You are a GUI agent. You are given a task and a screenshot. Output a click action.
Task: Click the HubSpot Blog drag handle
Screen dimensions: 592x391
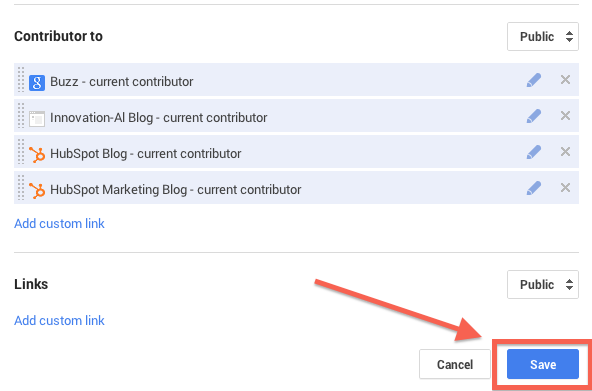pos(21,152)
